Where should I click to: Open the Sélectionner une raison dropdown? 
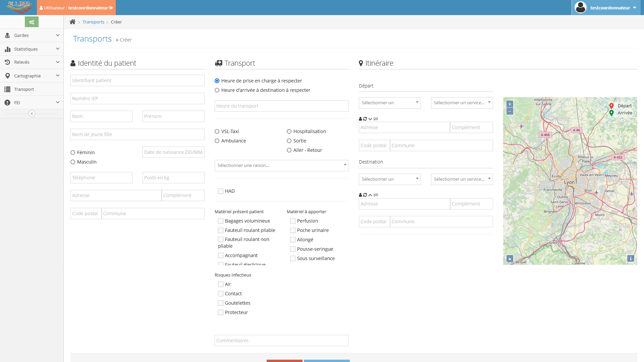(x=281, y=166)
